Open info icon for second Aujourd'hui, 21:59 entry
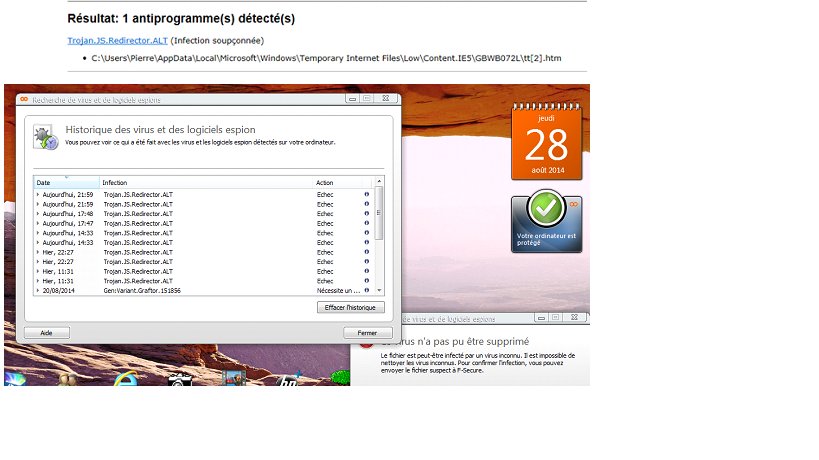The height and width of the screenshot is (460, 819). (x=367, y=204)
